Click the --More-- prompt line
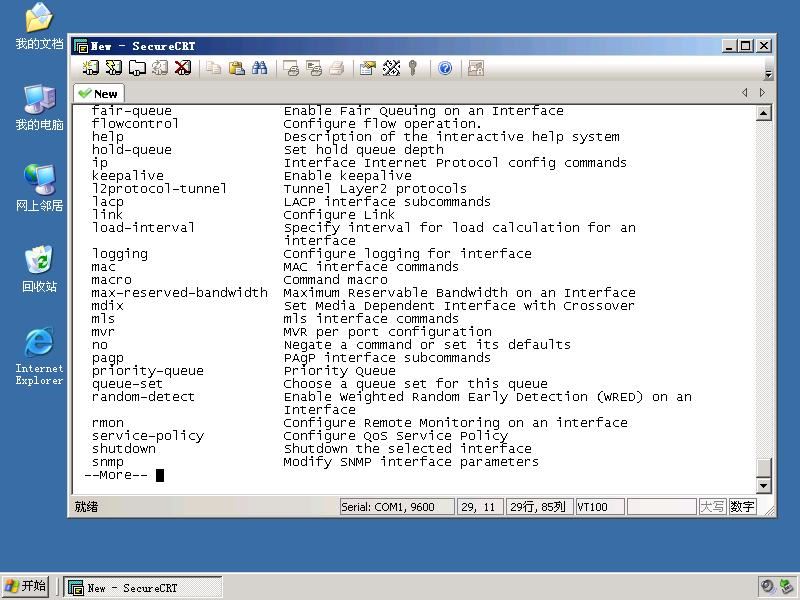The height and width of the screenshot is (600, 800). [116, 475]
